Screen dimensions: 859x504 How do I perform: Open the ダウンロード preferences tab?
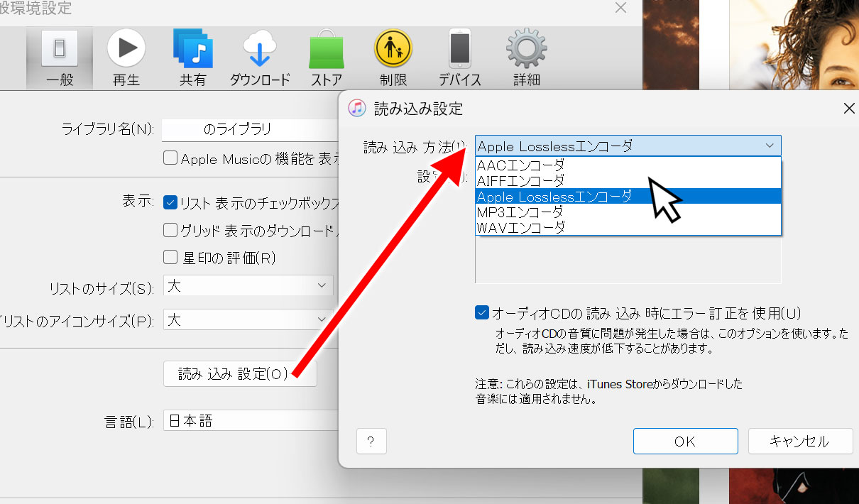[260, 59]
